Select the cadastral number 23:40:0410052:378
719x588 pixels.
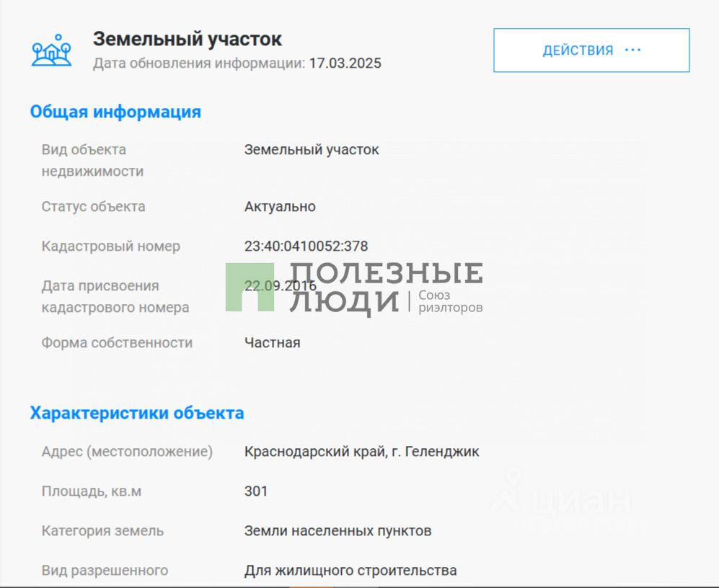306,246
